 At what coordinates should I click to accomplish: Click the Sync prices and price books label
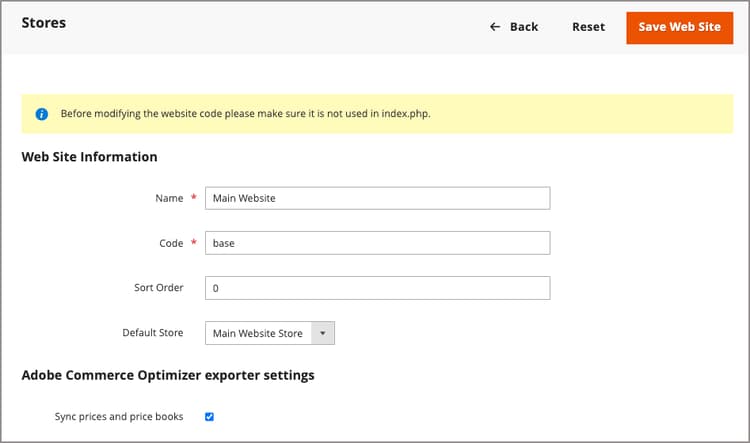tap(119, 417)
